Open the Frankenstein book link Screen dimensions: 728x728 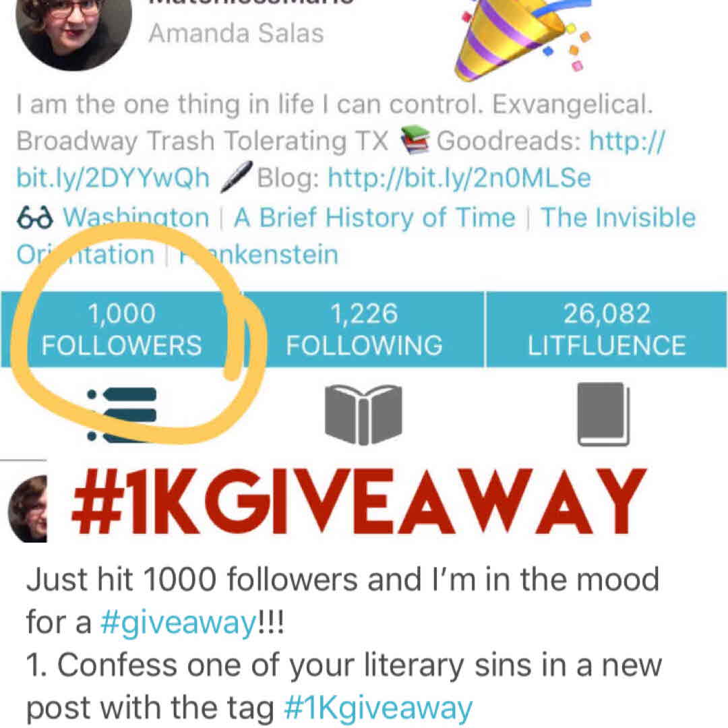(259, 254)
